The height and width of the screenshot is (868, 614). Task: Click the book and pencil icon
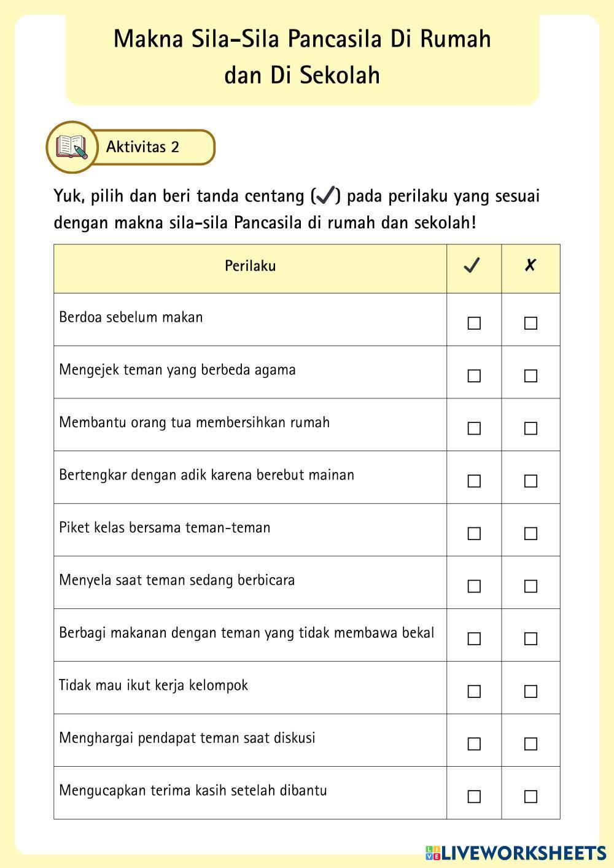72,147
